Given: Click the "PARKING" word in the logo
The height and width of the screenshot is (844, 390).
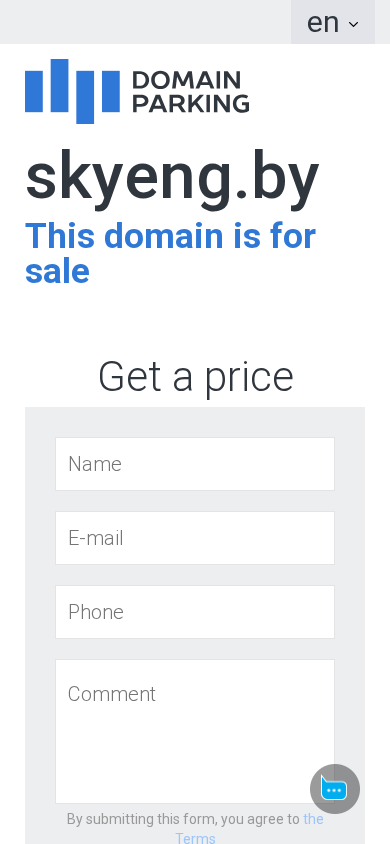Looking at the screenshot, I should [x=191, y=103].
